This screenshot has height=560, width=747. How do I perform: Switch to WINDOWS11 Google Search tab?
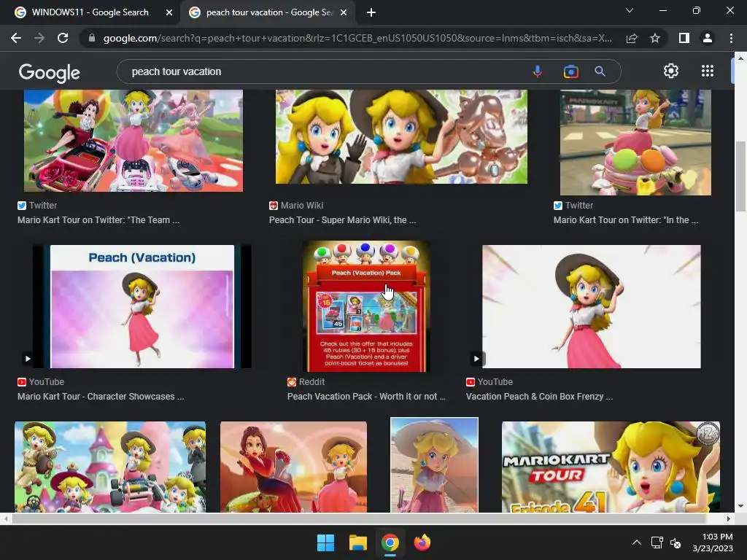(x=90, y=12)
